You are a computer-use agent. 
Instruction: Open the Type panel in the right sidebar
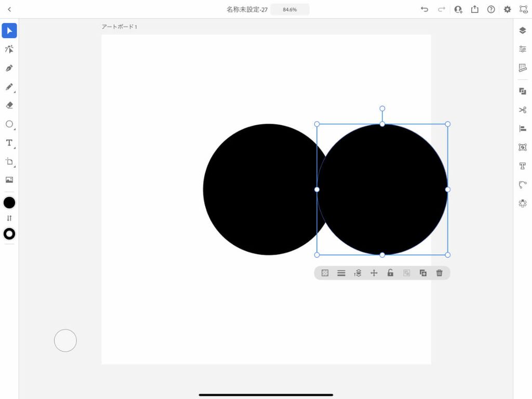[523, 166]
